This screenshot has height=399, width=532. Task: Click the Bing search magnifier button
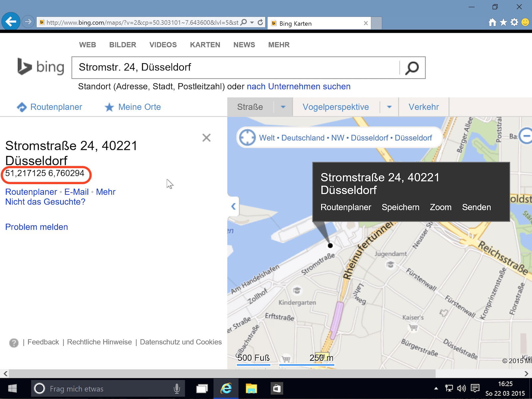(x=412, y=68)
